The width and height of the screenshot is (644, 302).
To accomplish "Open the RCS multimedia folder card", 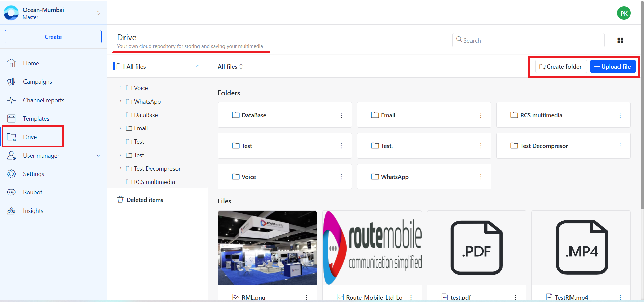I will (x=563, y=115).
